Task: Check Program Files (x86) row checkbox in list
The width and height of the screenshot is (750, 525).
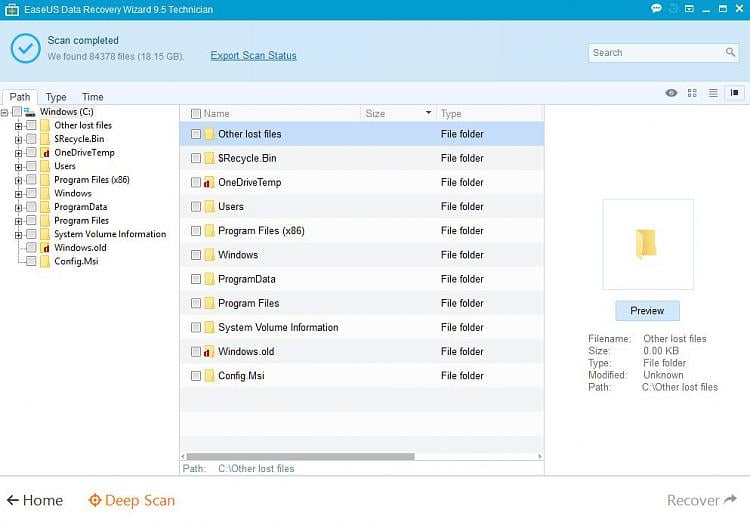Action: [x=196, y=231]
